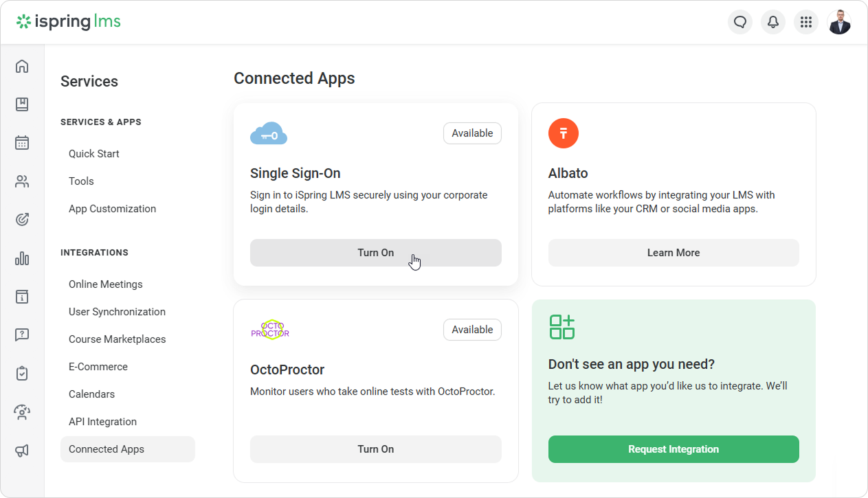Viewport: 868px width, 498px height.
Task: Open the Home icon in left sidebar
Action: click(22, 66)
